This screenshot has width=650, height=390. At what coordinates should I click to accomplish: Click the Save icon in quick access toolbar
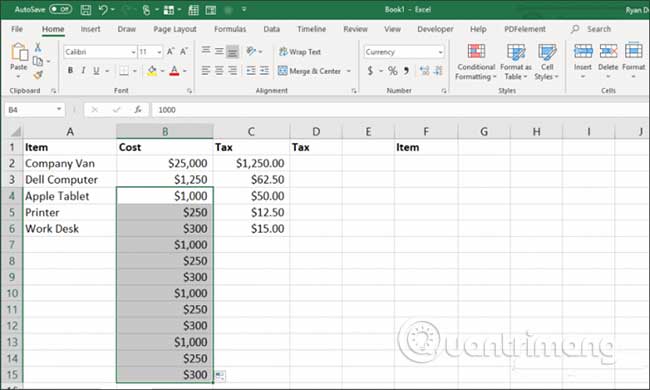86,10
